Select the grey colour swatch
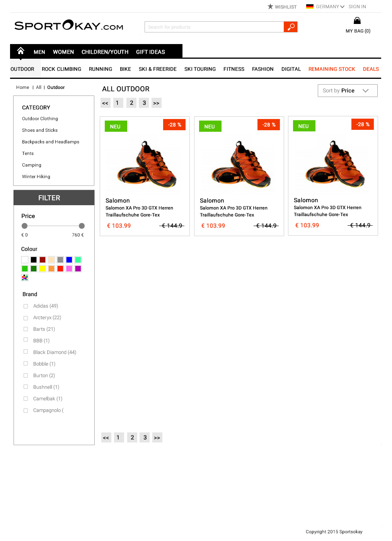The height and width of the screenshot is (541, 392). coord(60,260)
